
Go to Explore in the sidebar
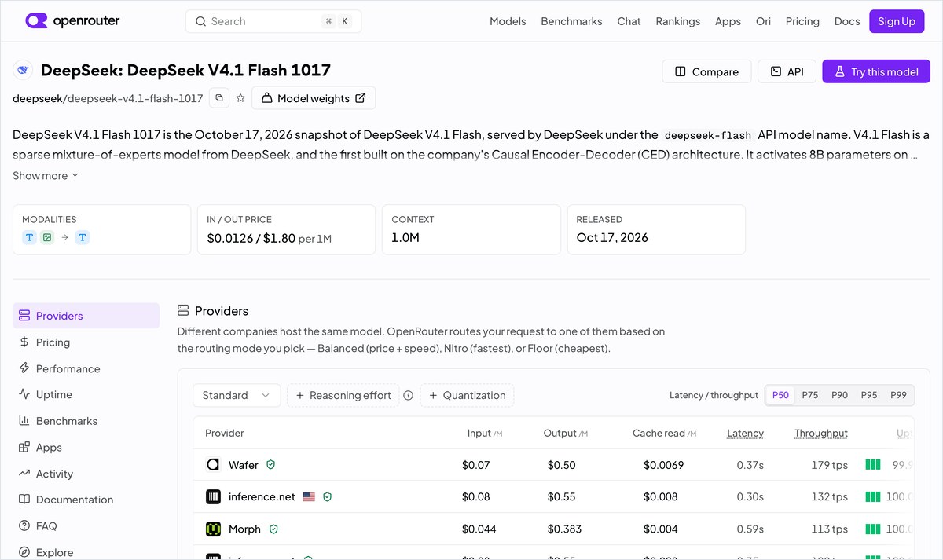(86, 552)
